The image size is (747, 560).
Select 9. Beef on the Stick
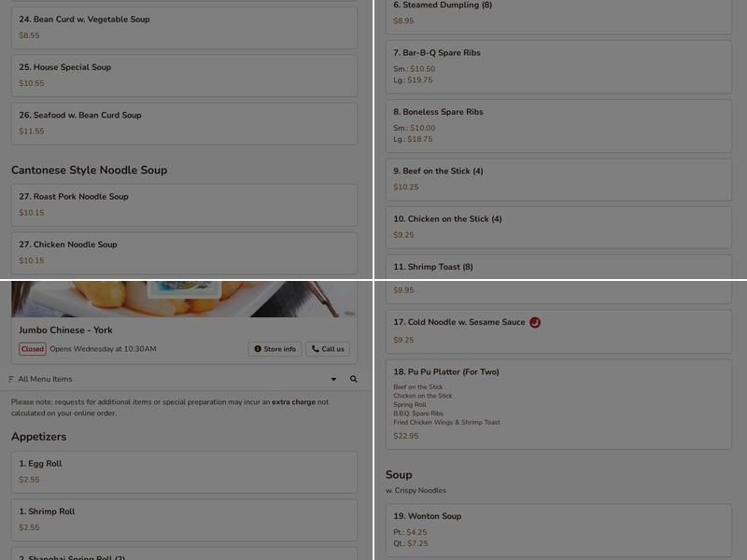[x=558, y=179]
